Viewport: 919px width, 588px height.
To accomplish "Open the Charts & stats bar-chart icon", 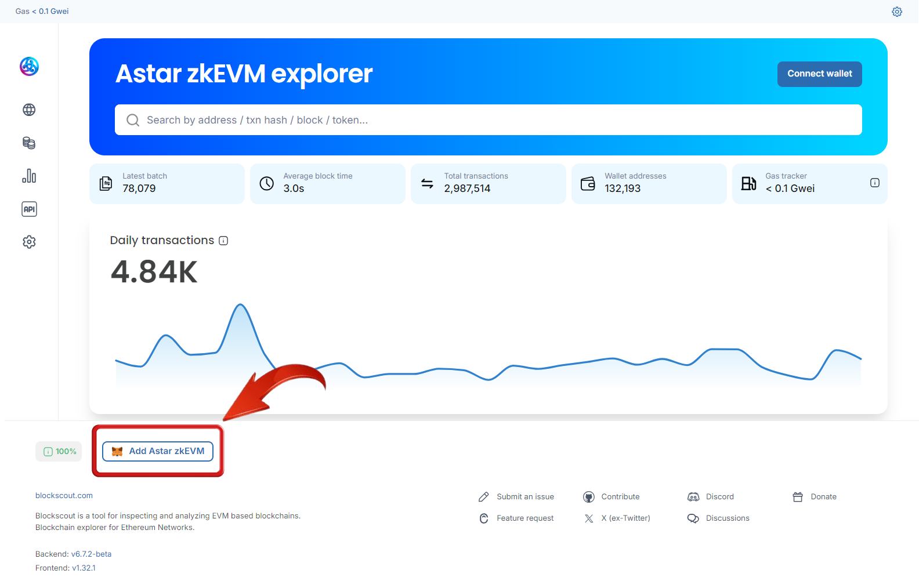I will (x=29, y=176).
